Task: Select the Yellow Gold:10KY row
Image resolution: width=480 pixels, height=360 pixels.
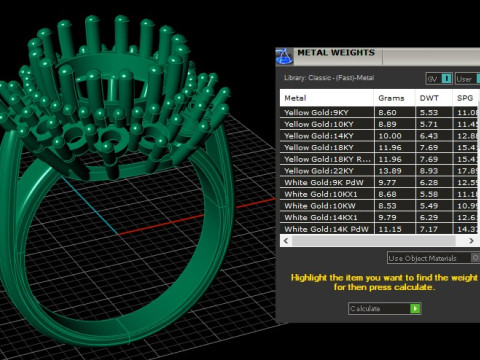Action: pyautogui.click(x=379, y=124)
